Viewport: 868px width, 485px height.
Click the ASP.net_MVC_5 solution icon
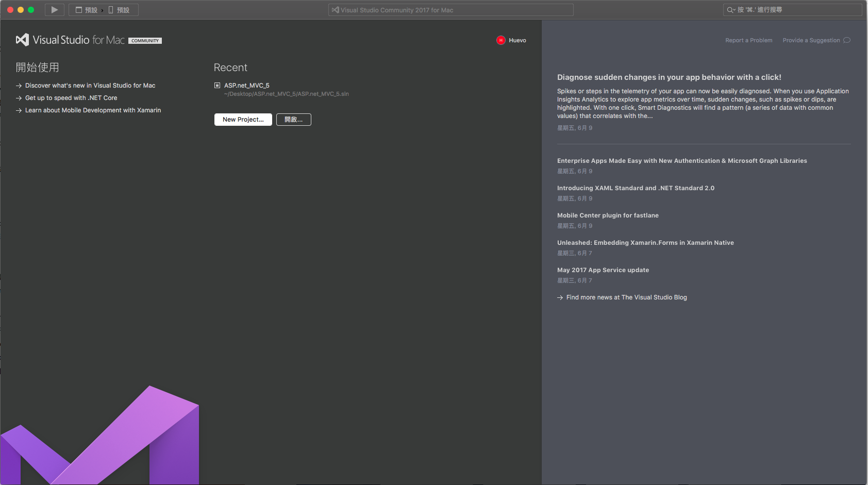tap(217, 86)
